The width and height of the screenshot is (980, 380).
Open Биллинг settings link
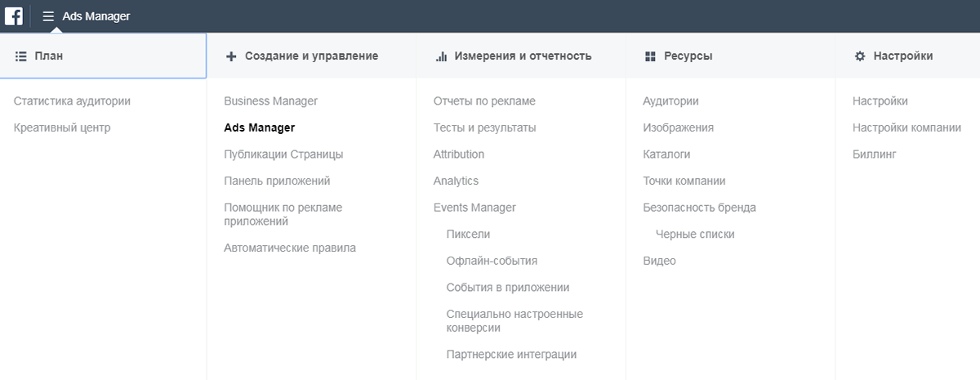[875, 154]
